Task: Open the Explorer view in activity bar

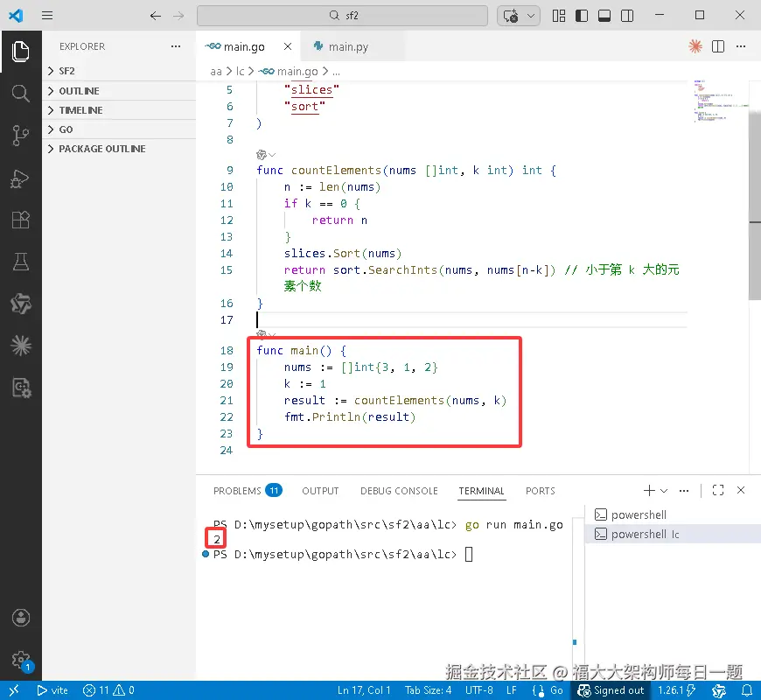Action: point(20,52)
